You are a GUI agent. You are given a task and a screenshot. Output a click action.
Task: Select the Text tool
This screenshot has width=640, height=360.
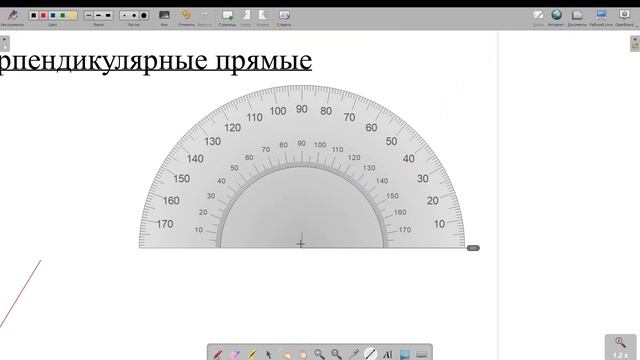pyautogui.click(x=387, y=354)
